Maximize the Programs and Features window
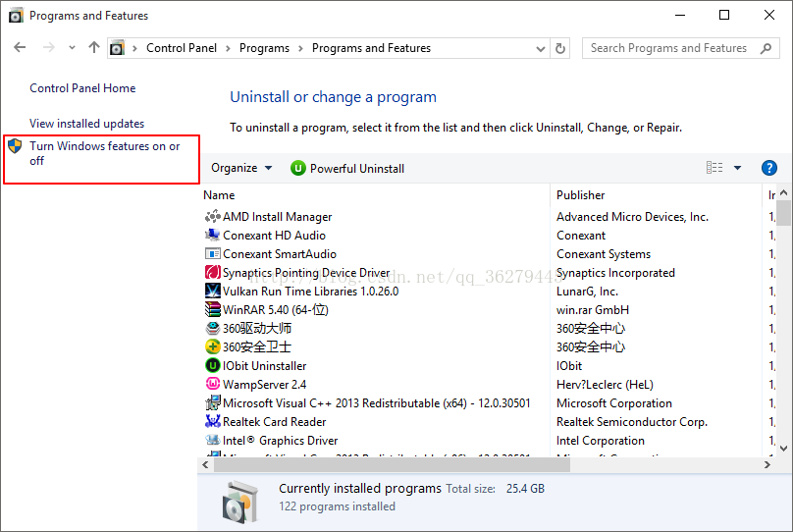The width and height of the screenshot is (793, 532). point(724,15)
